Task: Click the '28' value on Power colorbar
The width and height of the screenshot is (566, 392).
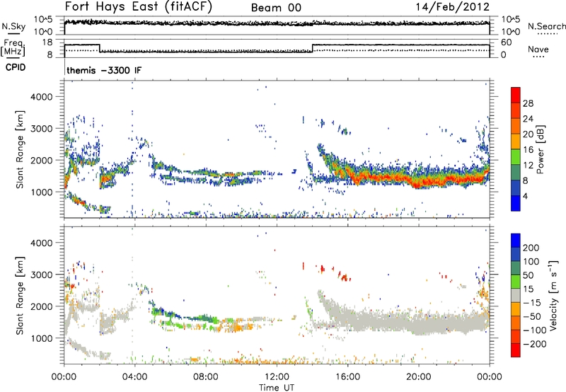Action: tap(528, 103)
